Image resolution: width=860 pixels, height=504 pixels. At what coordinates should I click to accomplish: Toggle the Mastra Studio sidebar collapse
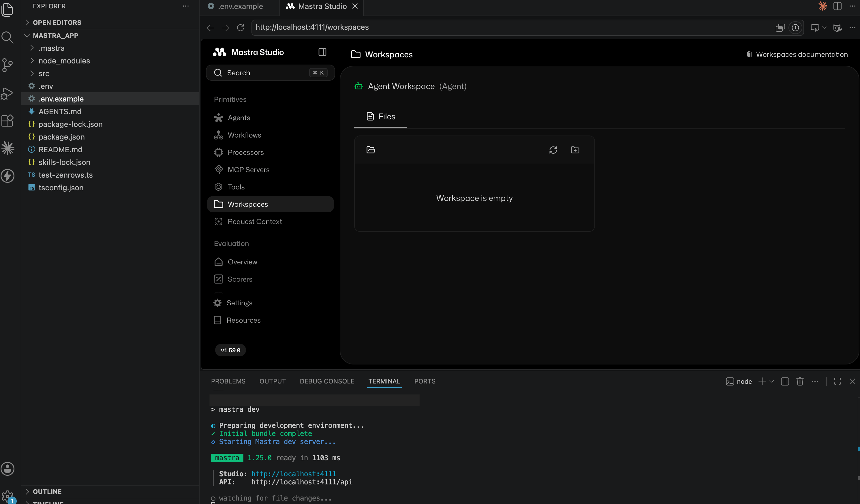pyautogui.click(x=322, y=52)
